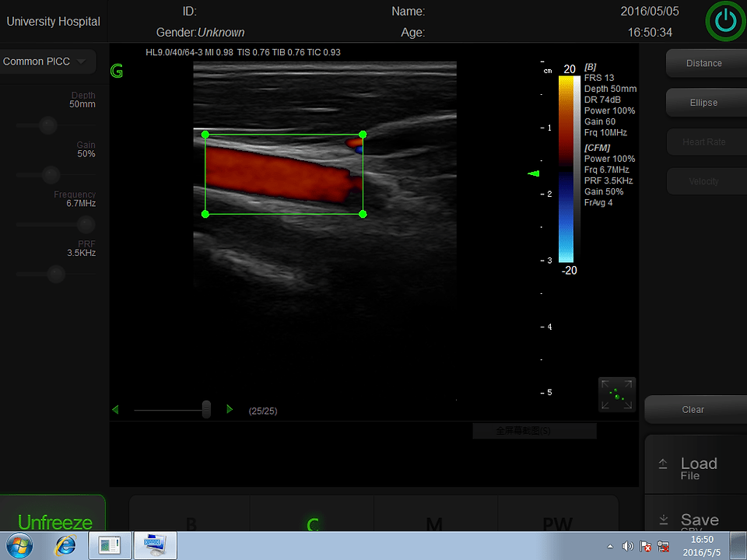Click the frame counter (25/25)
747x560 pixels.
(x=263, y=411)
